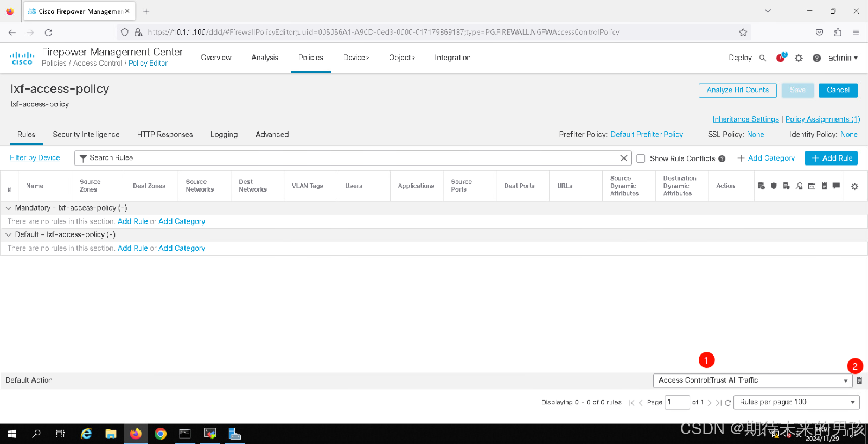The width and height of the screenshot is (868, 444).
Task: Click the file policy column icon
Action: [786, 186]
